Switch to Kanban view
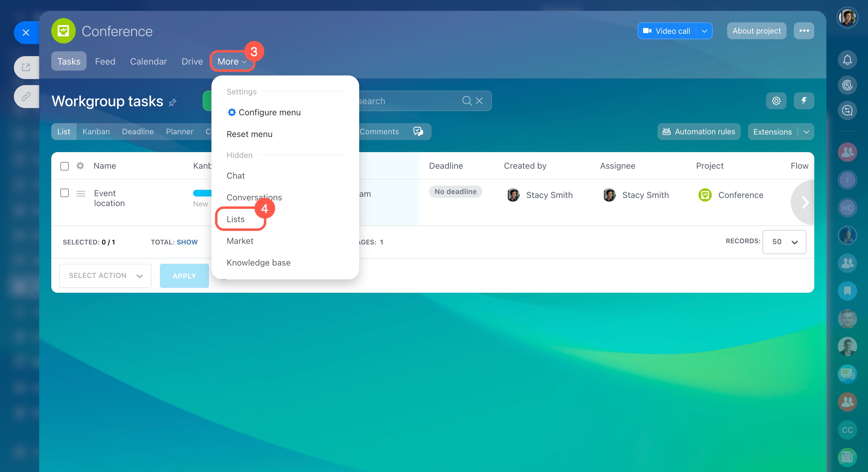Screen dimensions: 868x472 tap(96, 132)
